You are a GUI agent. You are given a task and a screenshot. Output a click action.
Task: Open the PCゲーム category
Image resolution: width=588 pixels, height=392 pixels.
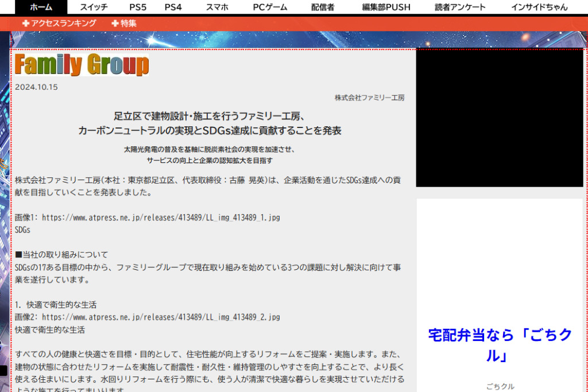click(270, 7)
